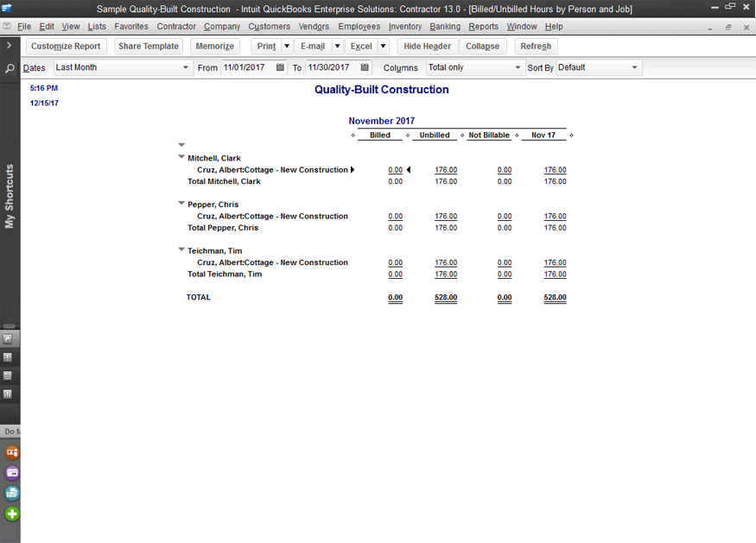Open the Contractor menu

point(176,27)
